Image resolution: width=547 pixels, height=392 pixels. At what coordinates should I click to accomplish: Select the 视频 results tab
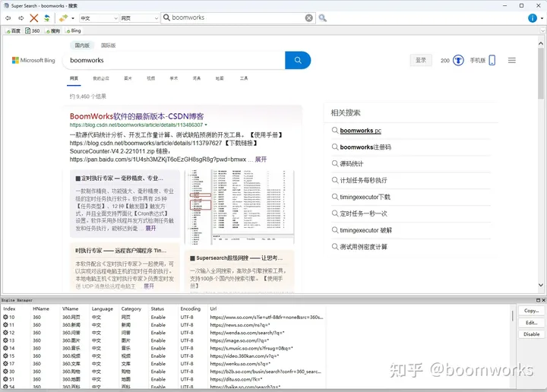[x=150, y=78]
